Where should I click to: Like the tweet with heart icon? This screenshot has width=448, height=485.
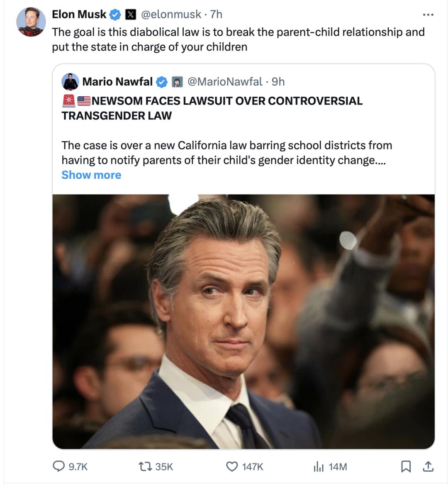point(231,466)
